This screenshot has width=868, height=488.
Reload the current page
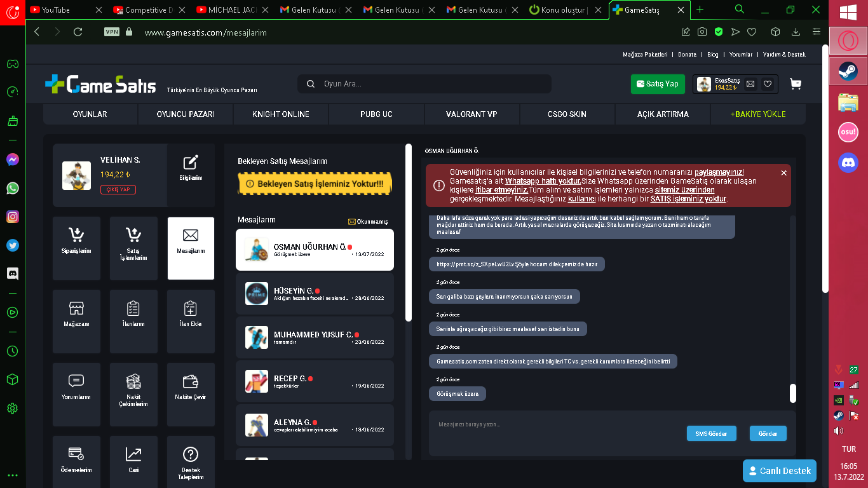click(x=78, y=32)
